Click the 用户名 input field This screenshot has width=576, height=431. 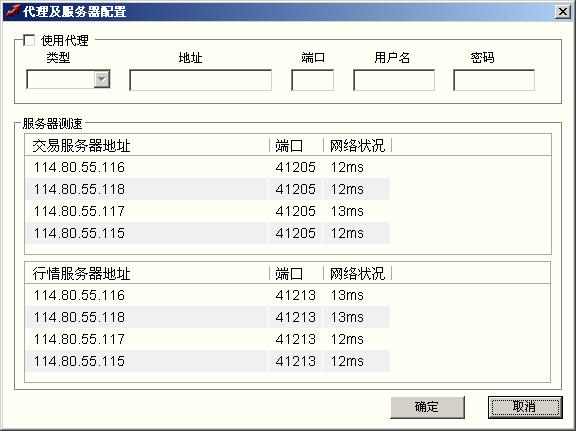394,80
